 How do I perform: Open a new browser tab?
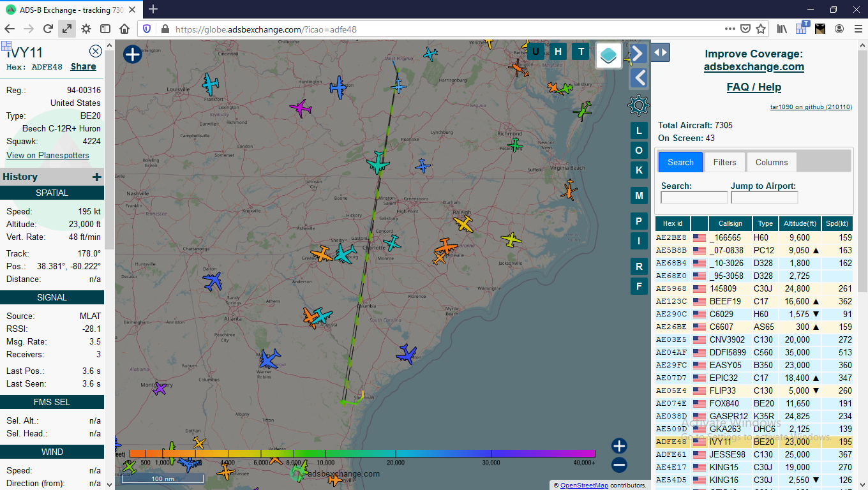[x=153, y=9]
